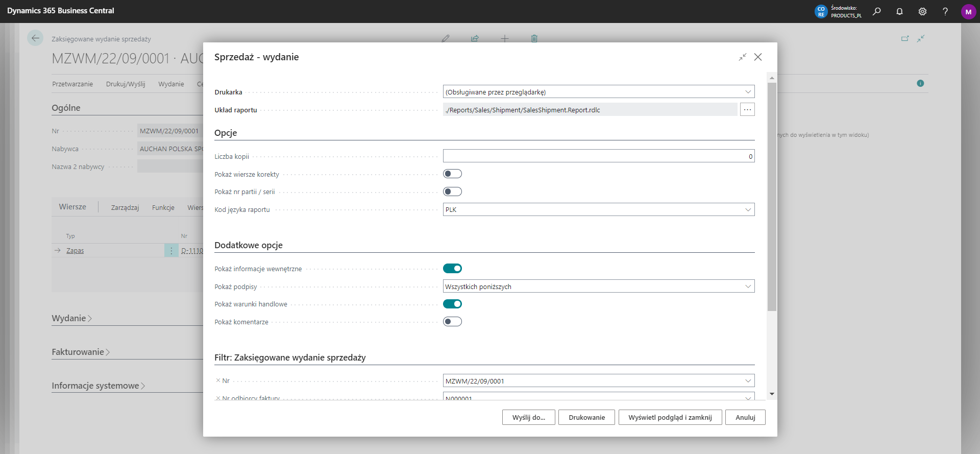Click the plus new-record icon
Viewport: 980px width, 454px height.
[x=504, y=39]
